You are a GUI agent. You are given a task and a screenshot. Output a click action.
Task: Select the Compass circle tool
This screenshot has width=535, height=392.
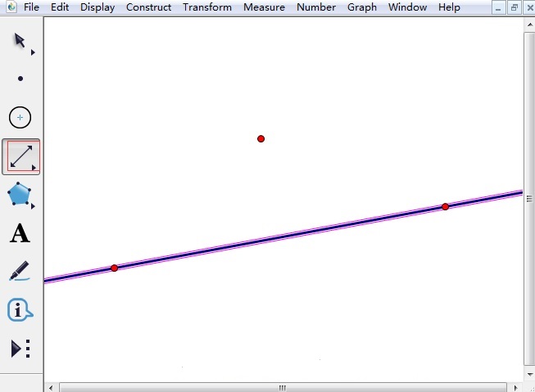pyautogui.click(x=20, y=118)
